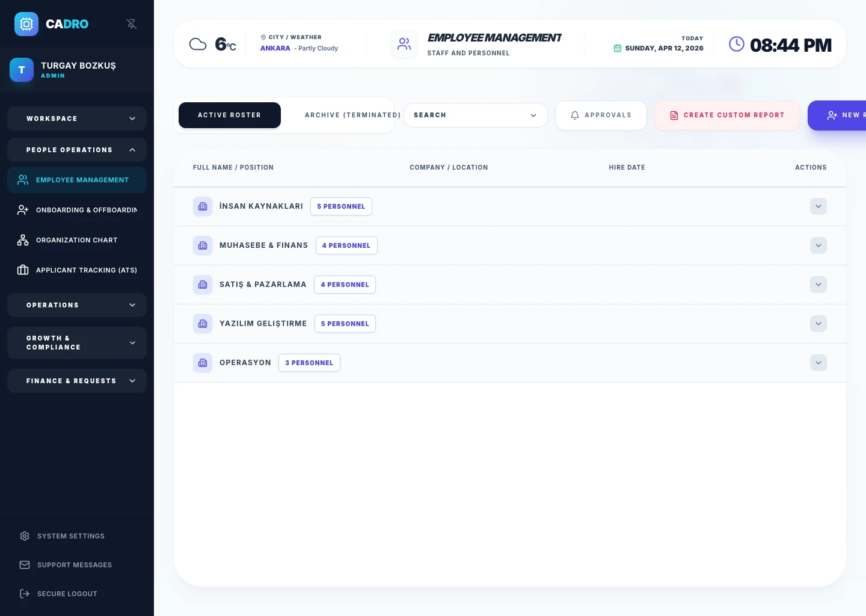The height and width of the screenshot is (616, 866).
Task: Collapse the People Operations section
Action: [77, 150]
